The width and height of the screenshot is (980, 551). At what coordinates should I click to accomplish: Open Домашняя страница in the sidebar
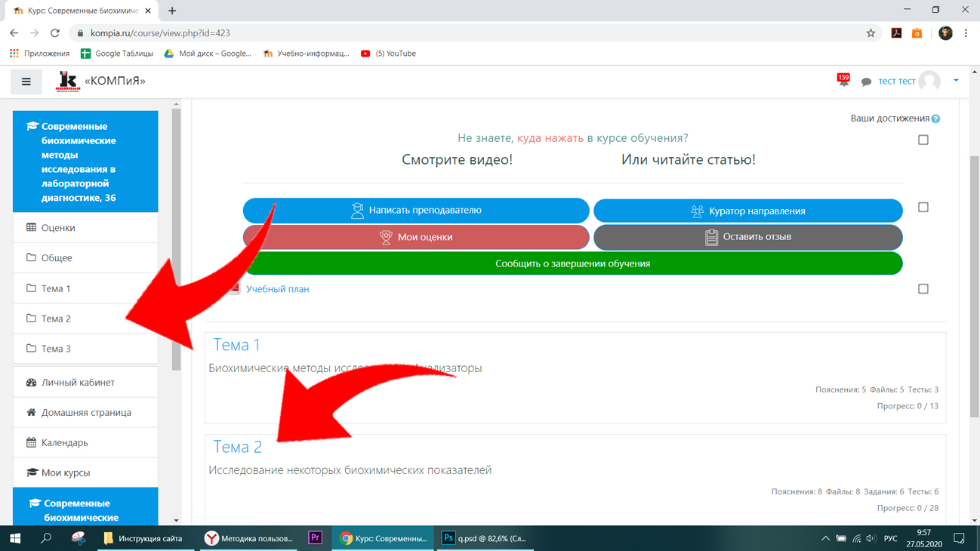pyautogui.click(x=85, y=412)
